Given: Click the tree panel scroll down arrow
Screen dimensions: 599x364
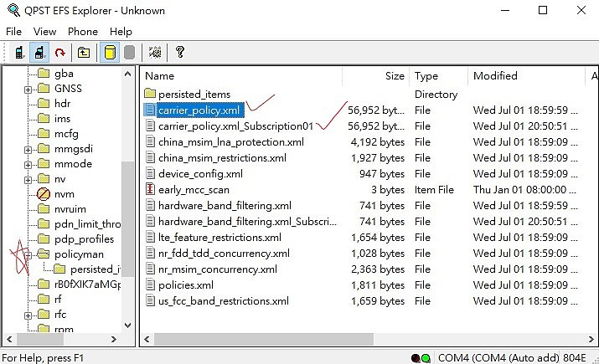Looking at the screenshot, I should click(127, 326).
